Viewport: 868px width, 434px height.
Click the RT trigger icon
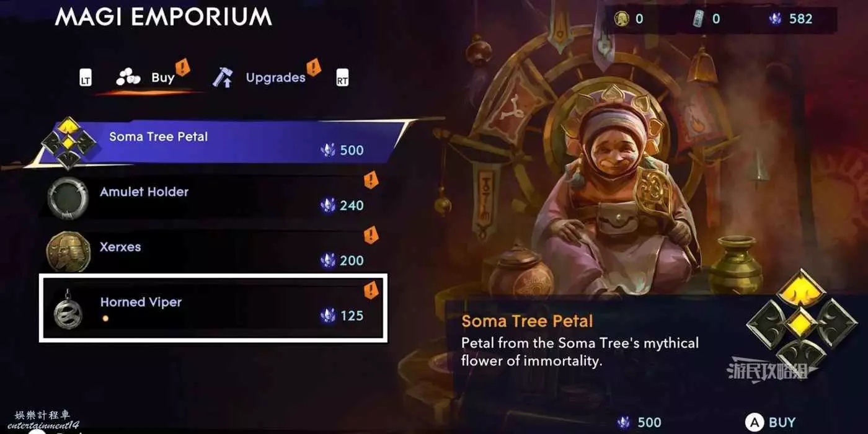pyautogui.click(x=342, y=79)
